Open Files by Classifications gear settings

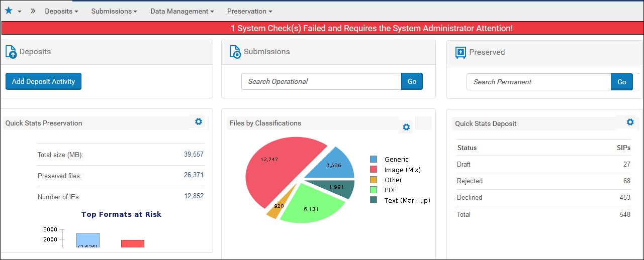406,127
